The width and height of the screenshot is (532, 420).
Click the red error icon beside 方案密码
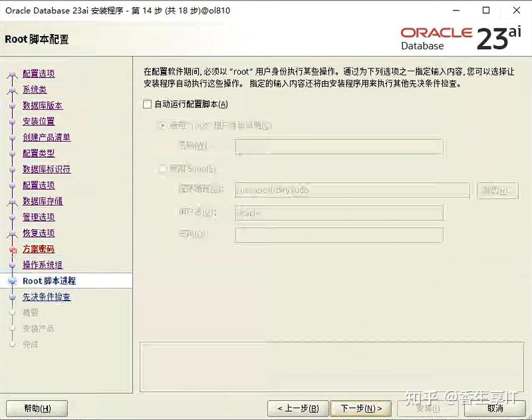[13, 249]
